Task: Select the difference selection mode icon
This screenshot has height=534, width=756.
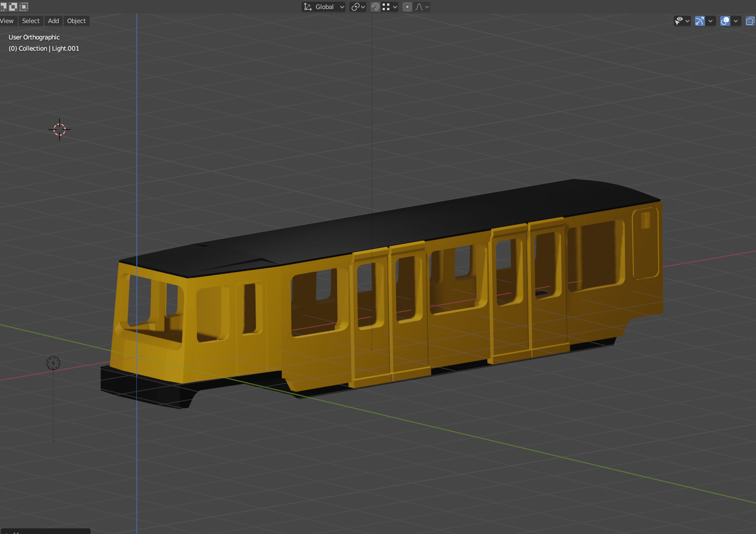Action: 13,7
